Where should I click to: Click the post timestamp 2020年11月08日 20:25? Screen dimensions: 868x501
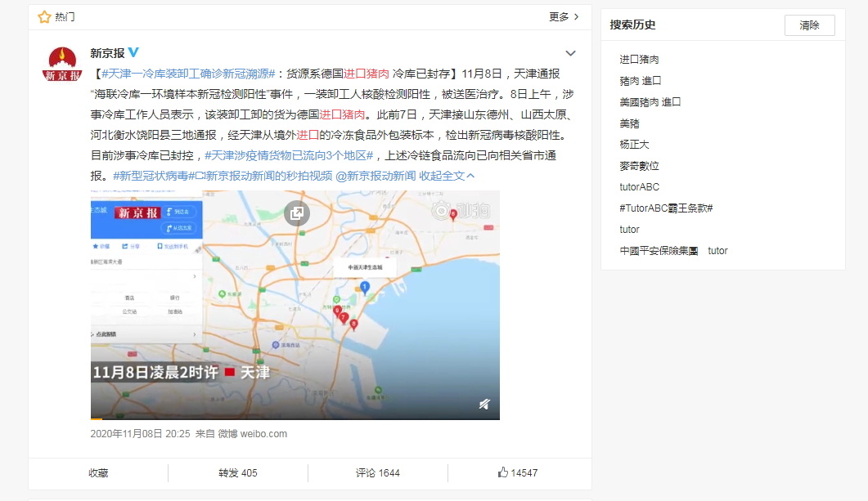click(x=140, y=433)
